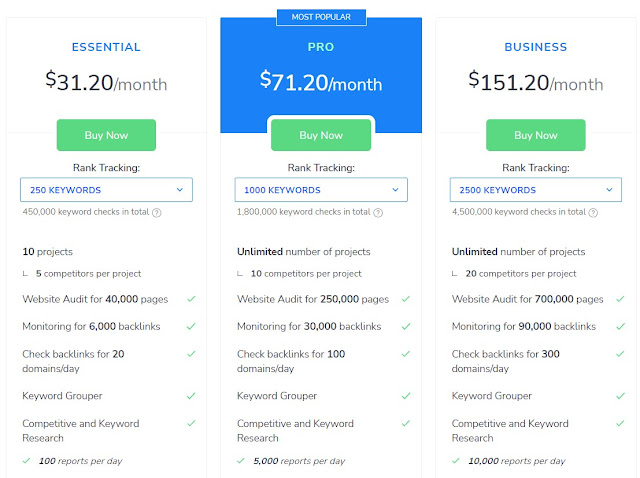This screenshot has width=640, height=478.
Task: Select the MOST POPULAR badge tab
Action: tap(321, 17)
